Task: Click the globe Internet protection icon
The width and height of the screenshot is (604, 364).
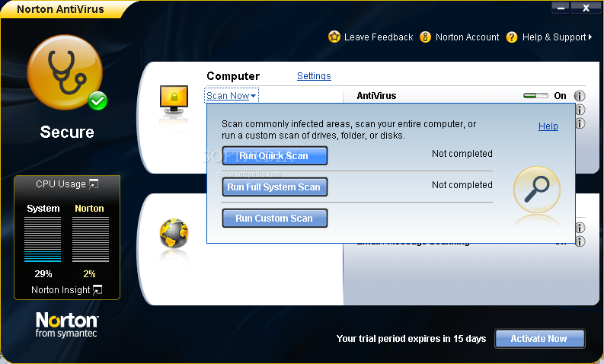Action: click(x=174, y=234)
